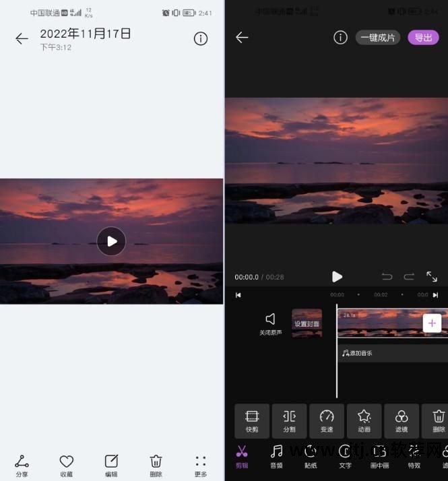The image size is (448, 481).
Task: Play the sunset video in gallery
Action: [x=111, y=241]
